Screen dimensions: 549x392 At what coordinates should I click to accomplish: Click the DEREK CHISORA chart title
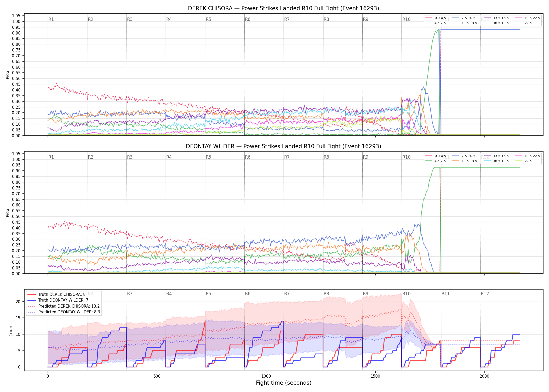pos(283,8)
